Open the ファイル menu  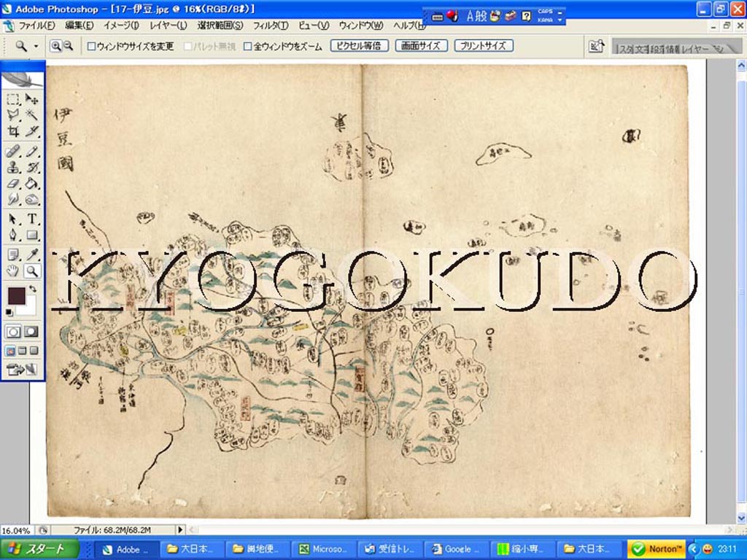pos(36,26)
